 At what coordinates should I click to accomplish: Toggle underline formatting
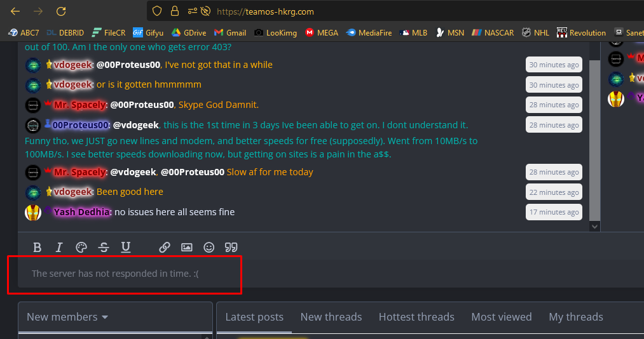pos(126,247)
